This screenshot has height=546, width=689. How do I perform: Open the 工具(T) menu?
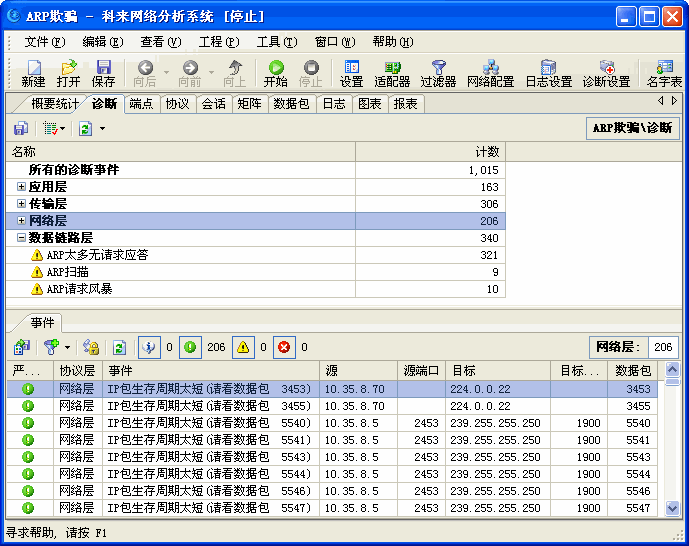276,42
